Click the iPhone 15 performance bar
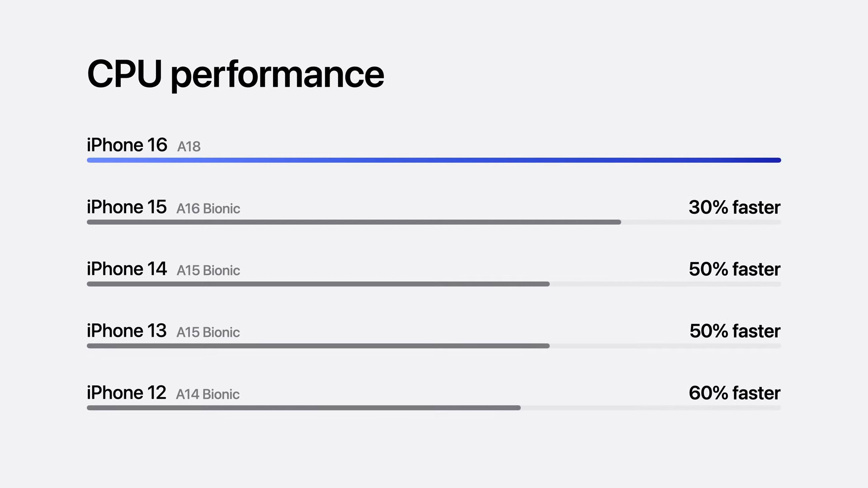The width and height of the screenshot is (868, 488). click(354, 222)
